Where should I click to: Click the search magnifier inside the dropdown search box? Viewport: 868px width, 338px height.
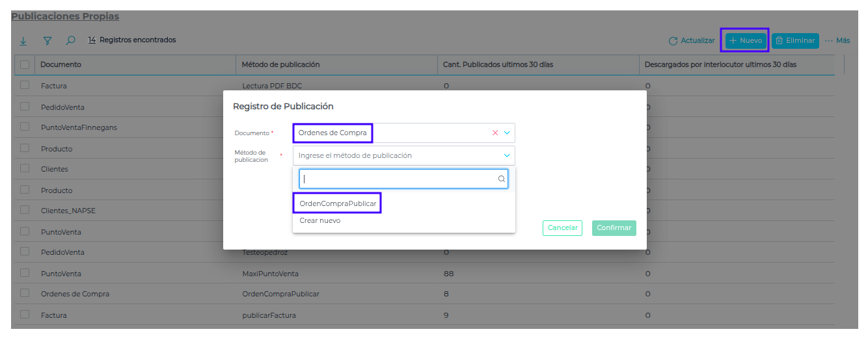coord(502,179)
